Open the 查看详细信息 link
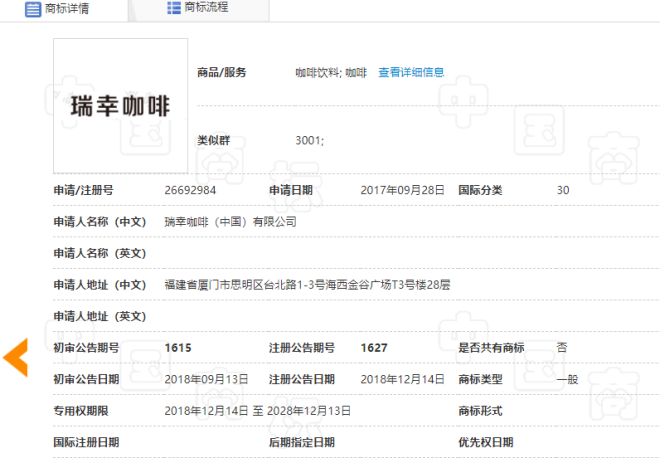Image resolution: width=661 pixels, height=458 pixels. (411, 73)
